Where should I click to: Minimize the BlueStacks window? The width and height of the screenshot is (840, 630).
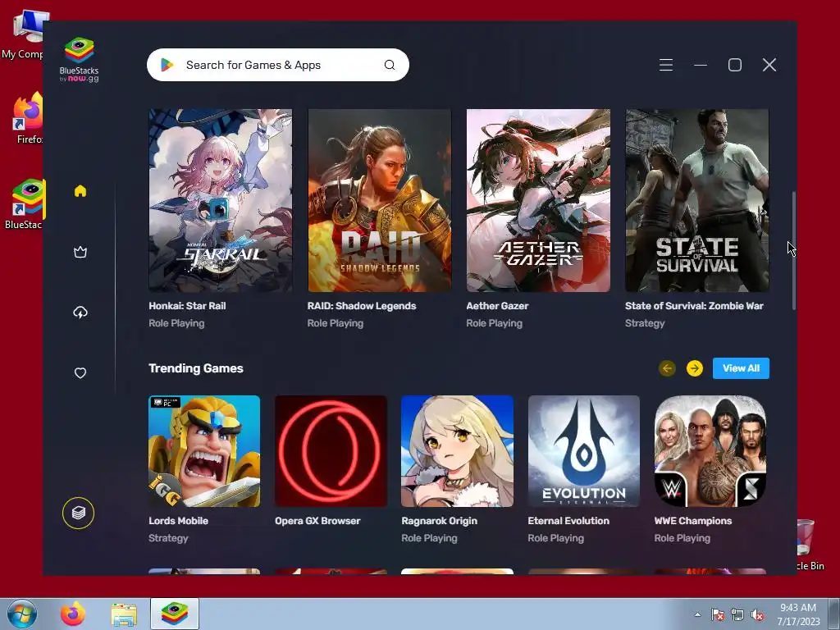pos(701,65)
